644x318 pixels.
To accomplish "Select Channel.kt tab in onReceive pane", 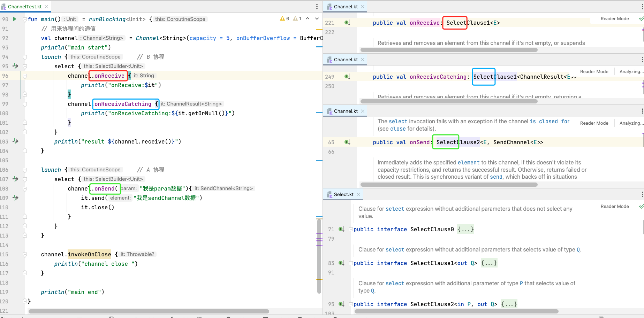I will pos(346,7).
